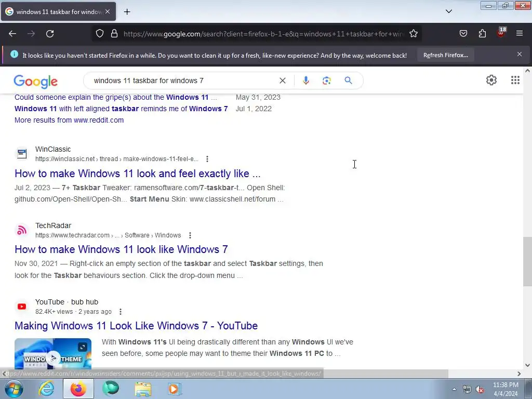Open the Save to Pocket icon
This screenshot has width=532, height=399.
(x=463, y=34)
